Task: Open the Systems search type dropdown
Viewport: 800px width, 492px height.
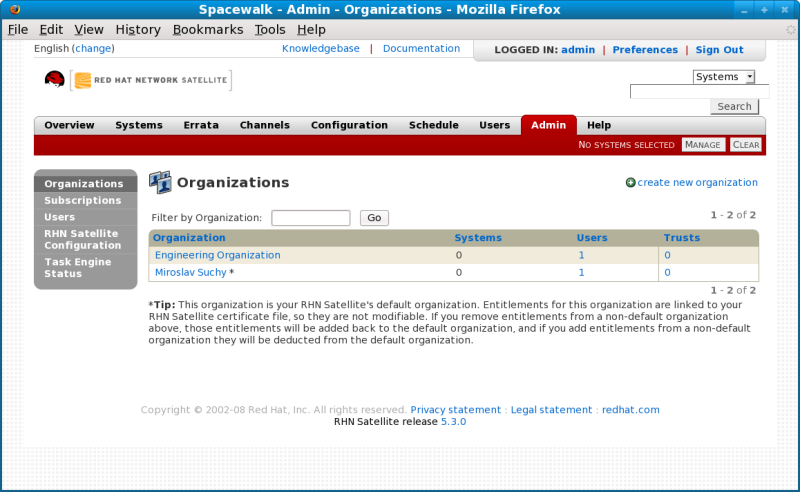Action: click(723, 77)
